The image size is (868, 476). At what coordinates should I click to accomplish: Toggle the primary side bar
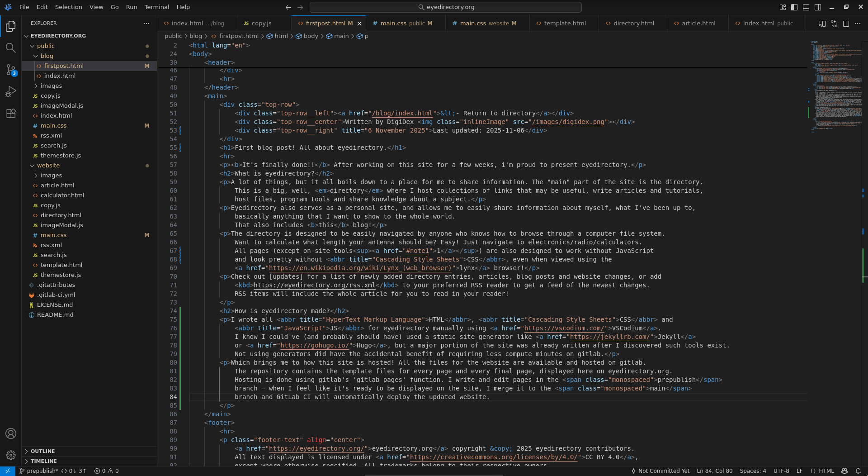click(x=794, y=7)
